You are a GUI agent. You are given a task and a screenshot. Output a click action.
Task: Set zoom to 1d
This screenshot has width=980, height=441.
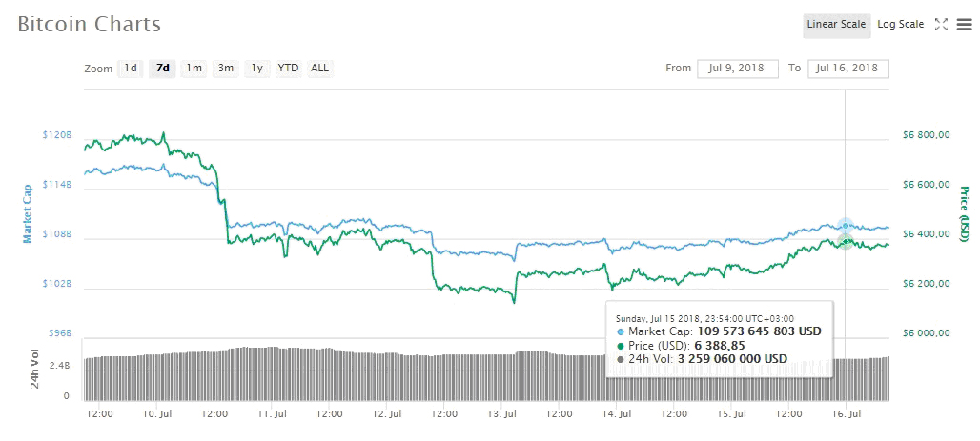tap(131, 68)
